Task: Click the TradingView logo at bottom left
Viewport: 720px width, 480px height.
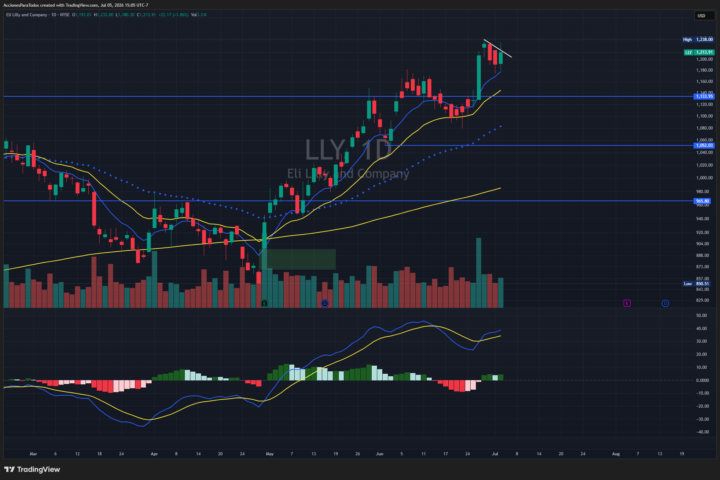Action: pos(32,469)
